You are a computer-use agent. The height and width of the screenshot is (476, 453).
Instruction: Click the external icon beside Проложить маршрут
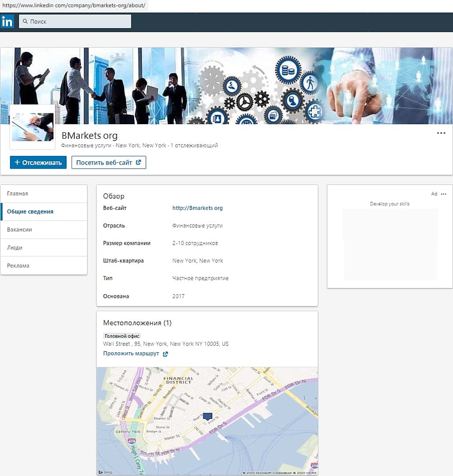pyautogui.click(x=165, y=354)
